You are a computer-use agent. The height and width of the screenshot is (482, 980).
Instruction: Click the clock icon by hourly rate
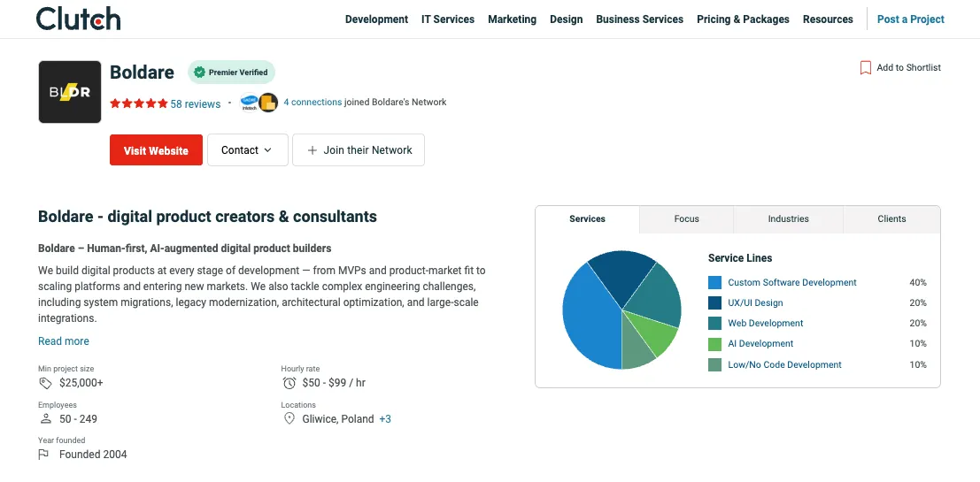pyautogui.click(x=289, y=383)
